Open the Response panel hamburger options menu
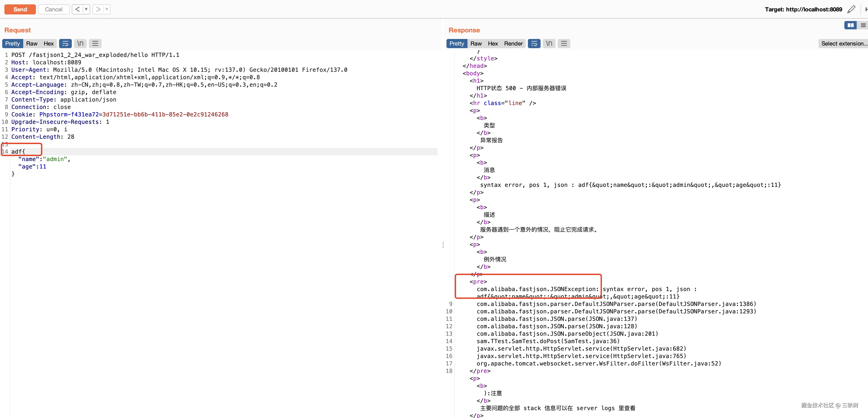Image resolution: width=868 pixels, height=418 pixels. [564, 44]
